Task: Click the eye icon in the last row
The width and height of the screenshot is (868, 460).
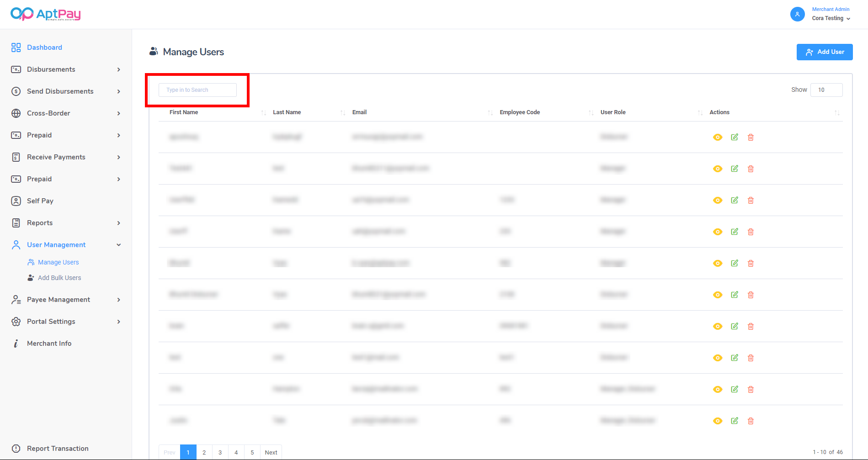Action: 718,421
